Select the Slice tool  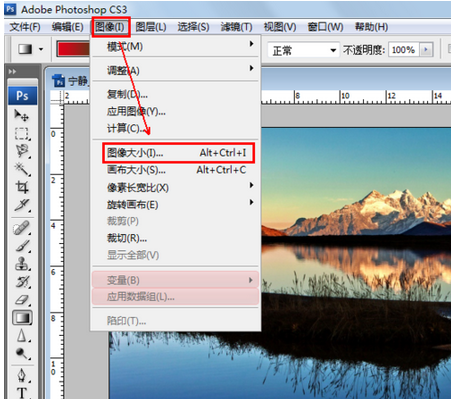[22, 205]
